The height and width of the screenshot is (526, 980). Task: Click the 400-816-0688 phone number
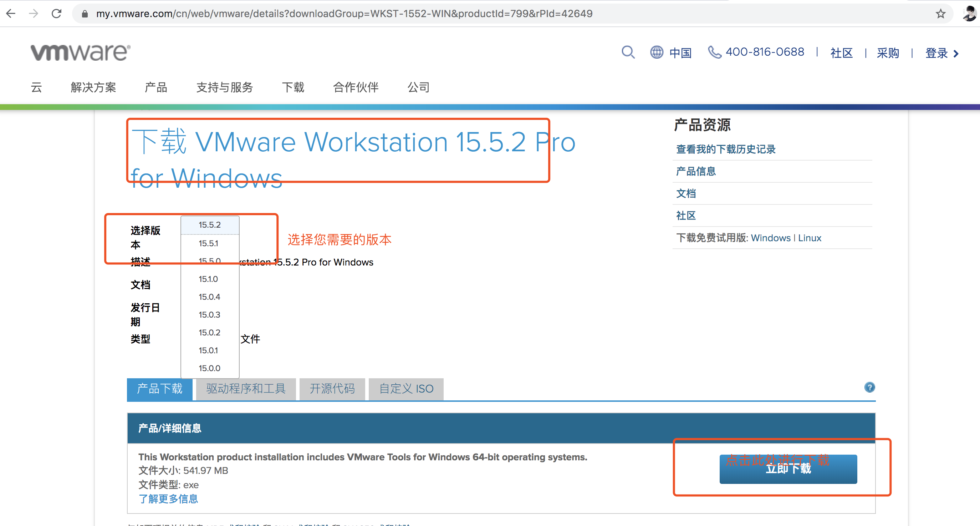pos(765,52)
